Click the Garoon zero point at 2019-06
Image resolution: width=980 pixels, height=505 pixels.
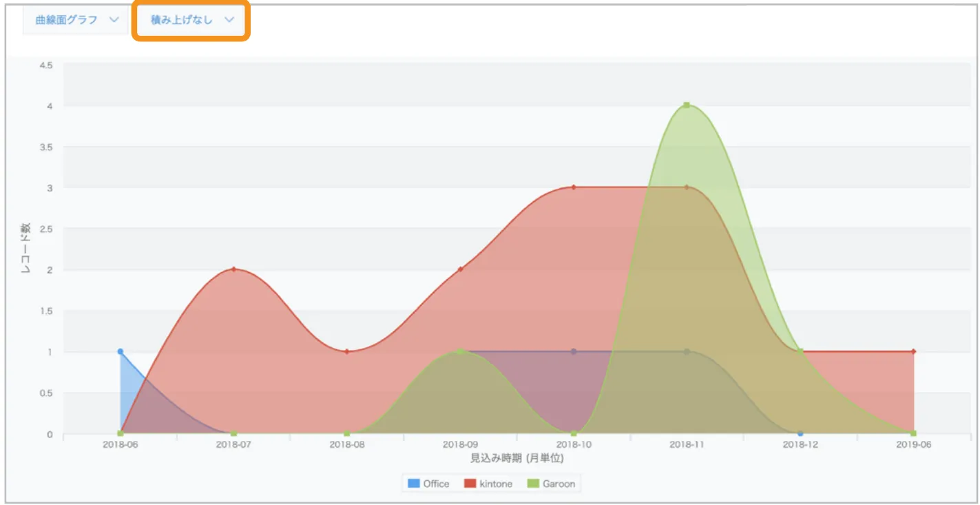[x=913, y=433]
